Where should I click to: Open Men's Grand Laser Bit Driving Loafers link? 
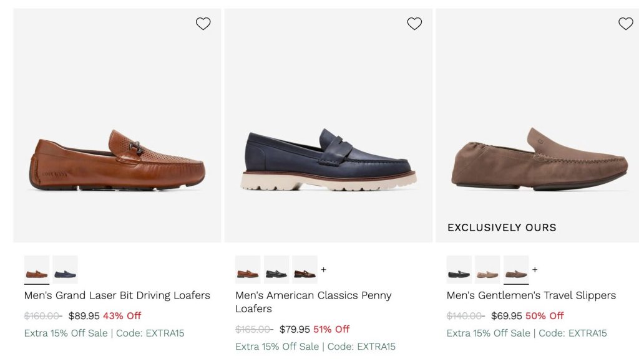pos(117,295)
